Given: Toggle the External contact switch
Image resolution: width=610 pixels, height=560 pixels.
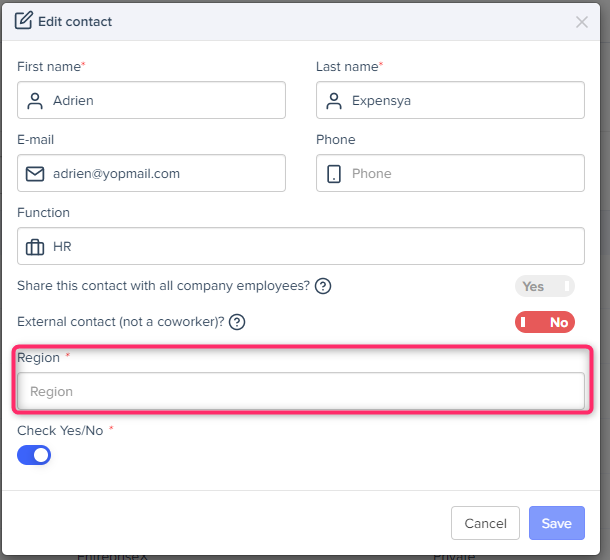Looking at the screenshot, I should point(545,322).
